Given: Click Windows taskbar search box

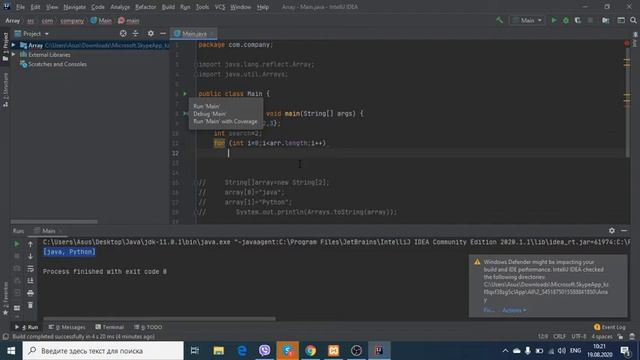Looking at the screenshot, I should point(103,351).
